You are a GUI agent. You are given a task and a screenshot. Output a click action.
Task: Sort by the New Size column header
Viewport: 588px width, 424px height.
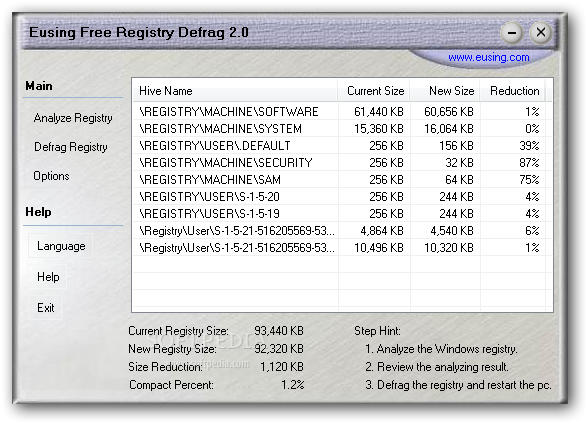pyautogui.click(x=445, y=91)
